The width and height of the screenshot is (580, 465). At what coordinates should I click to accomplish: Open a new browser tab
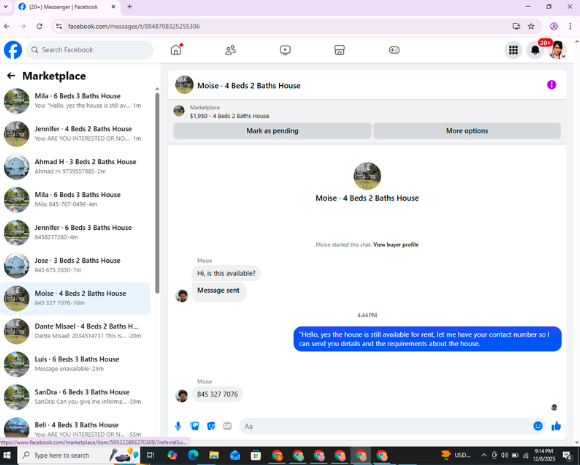(x=129, y=7)
